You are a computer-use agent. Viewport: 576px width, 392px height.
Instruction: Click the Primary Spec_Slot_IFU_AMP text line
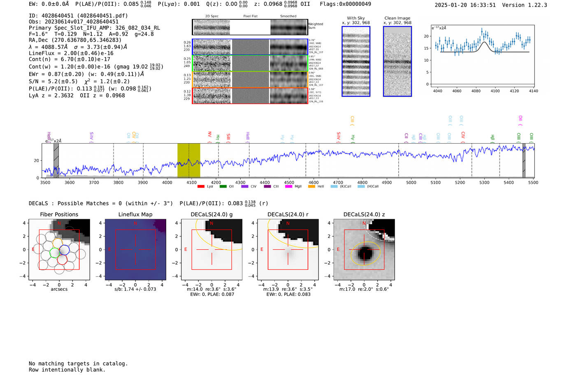[x=95, y=28]
